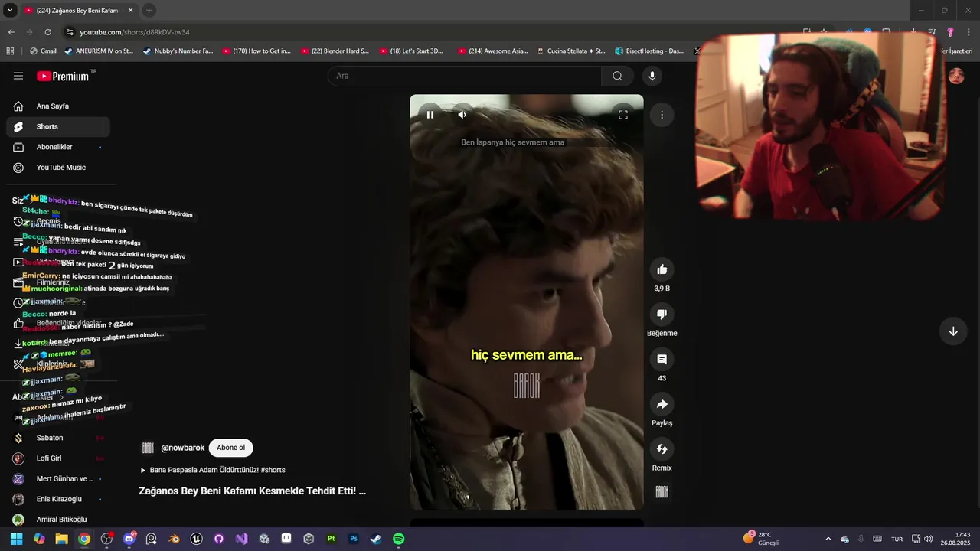Open the Chrome apps grid in the bookmarks bar
Viewport: 980px width, 551px height.
point(10,51)
